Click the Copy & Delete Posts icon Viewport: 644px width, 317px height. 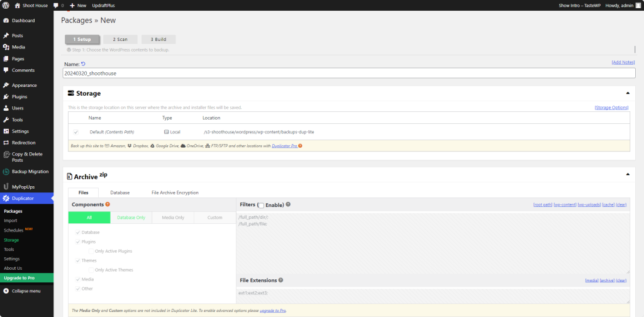point(6,154)
